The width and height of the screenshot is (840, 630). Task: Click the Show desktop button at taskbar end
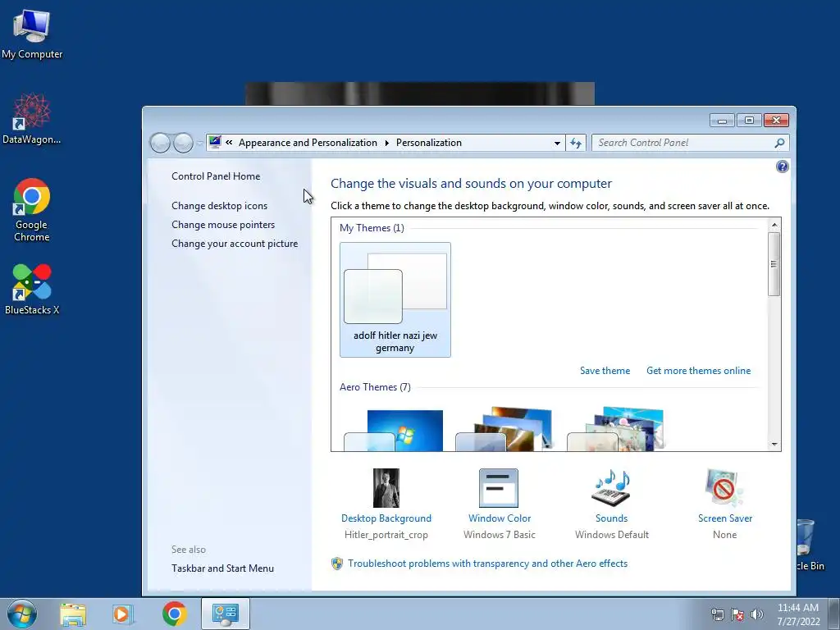pyautogui.click(x=834, y=614)
